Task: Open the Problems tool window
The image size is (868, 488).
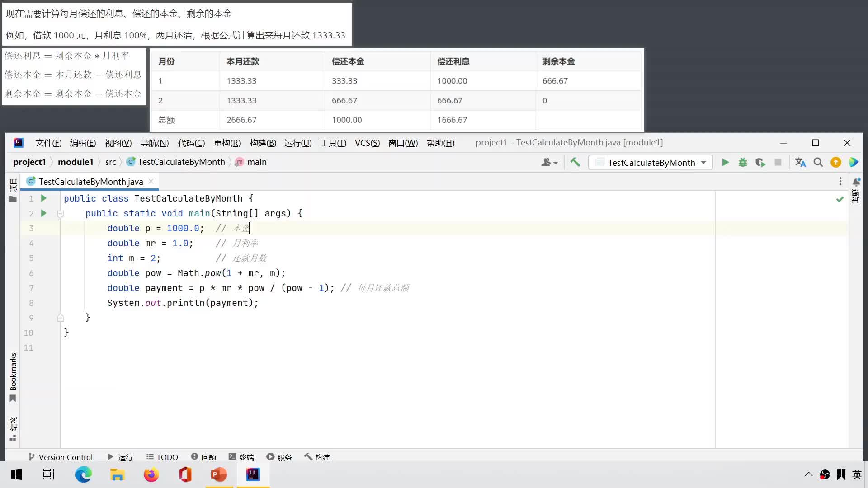Action: pyautogui.click(x=203, y=457)
